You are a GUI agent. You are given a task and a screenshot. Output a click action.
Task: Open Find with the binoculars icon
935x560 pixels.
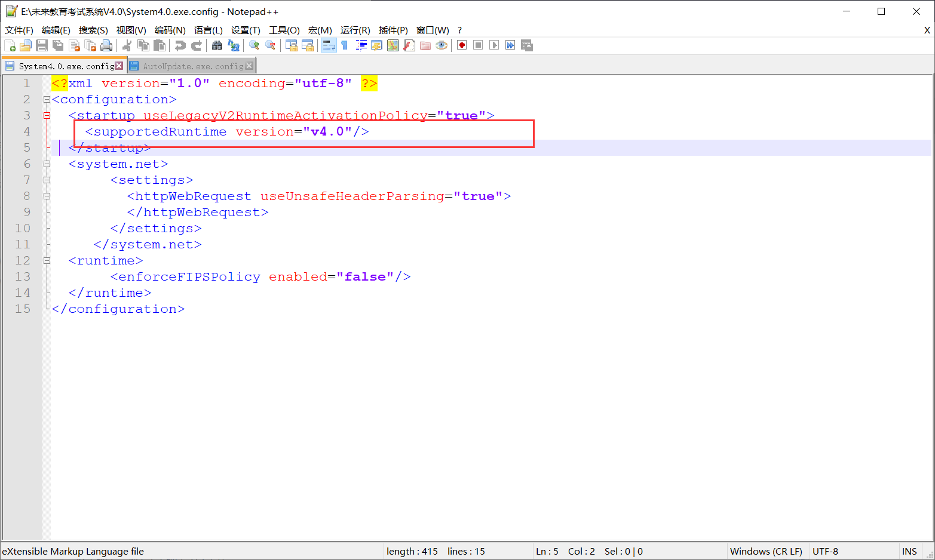tap(217, 45)
